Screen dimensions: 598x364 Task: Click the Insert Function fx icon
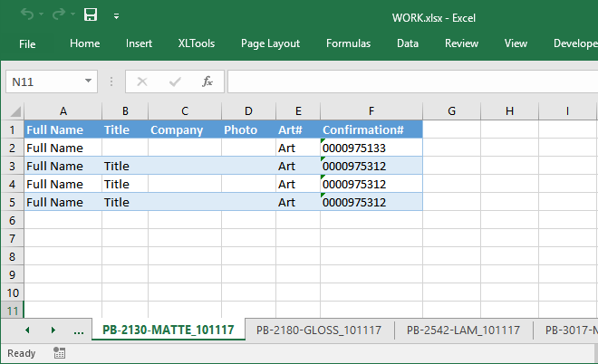coord(207,81)
